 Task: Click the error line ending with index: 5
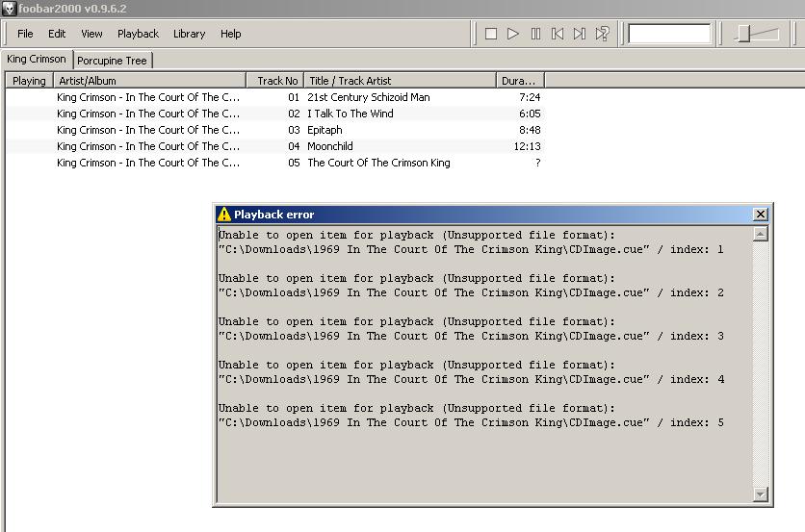pos(471,422)
